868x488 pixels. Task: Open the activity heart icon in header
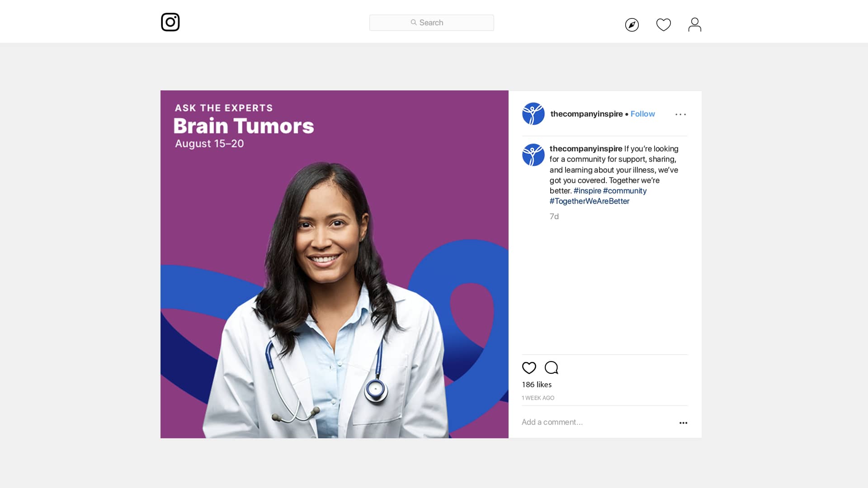click(663, 25)
